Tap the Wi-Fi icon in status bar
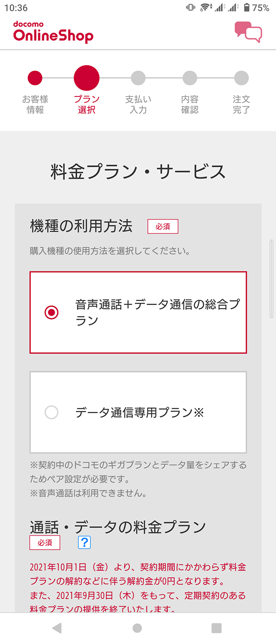Viewport: 276px width, 644px height. (x=205, y=8)
